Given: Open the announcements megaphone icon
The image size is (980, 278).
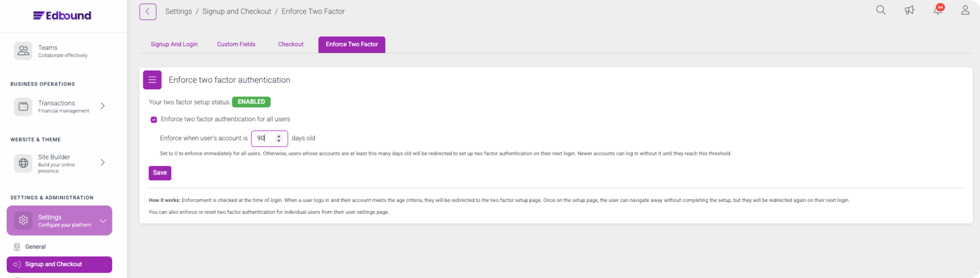Looking at the screenshot, I should [x=910, y=10].
